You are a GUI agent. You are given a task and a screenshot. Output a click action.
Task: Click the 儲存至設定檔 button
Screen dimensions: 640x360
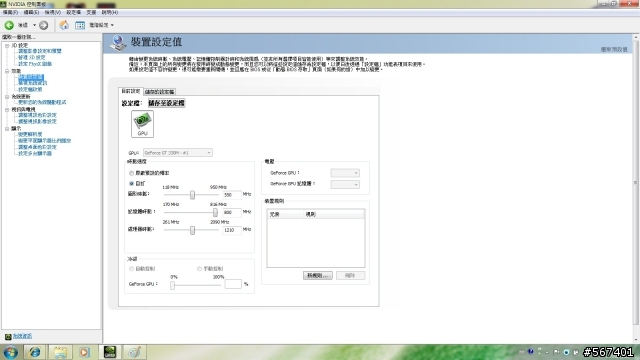click(x=167, y=103)
